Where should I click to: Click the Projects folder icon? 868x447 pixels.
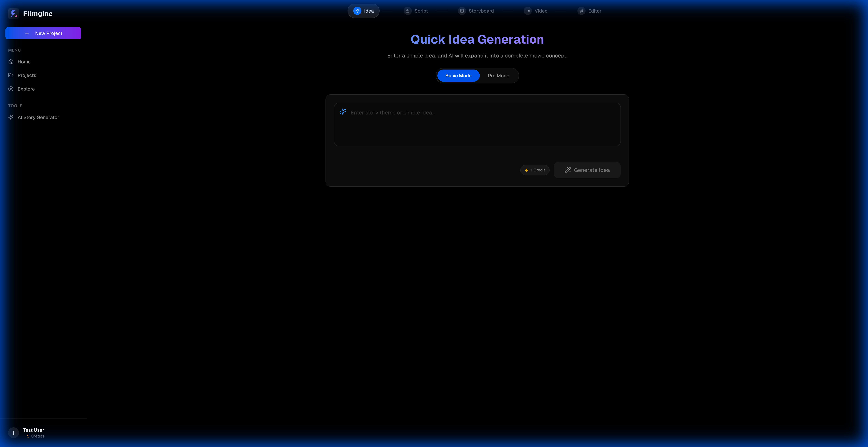point(11,75)
